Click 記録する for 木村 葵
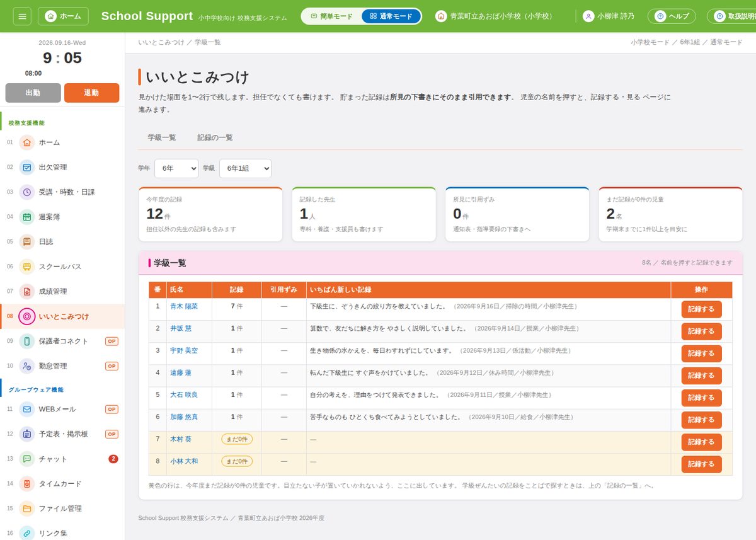Screen dimensions: 756x540 pos(701,442)
